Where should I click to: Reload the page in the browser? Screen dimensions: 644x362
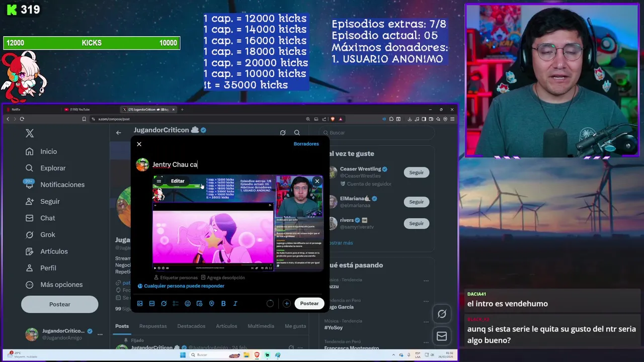point(22,119)
